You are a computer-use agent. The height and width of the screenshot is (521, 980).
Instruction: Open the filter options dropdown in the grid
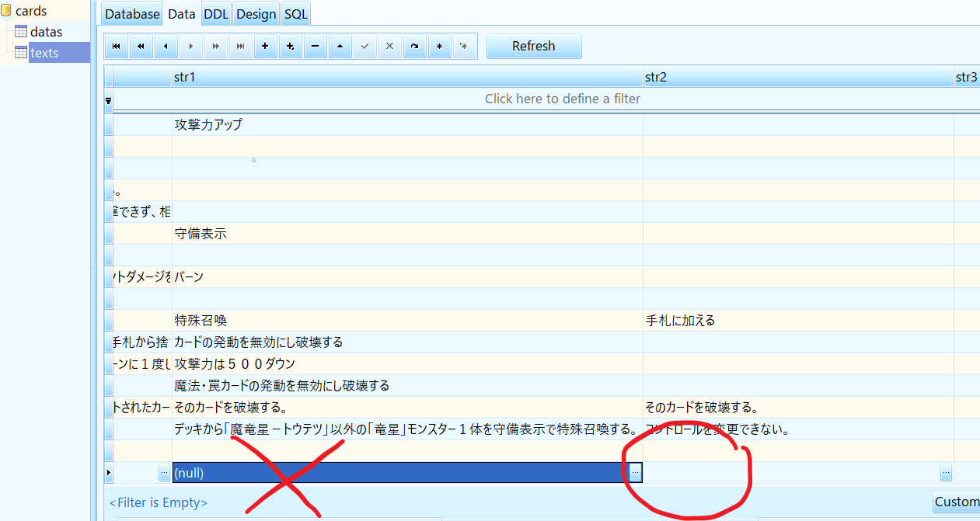point(108,99)
